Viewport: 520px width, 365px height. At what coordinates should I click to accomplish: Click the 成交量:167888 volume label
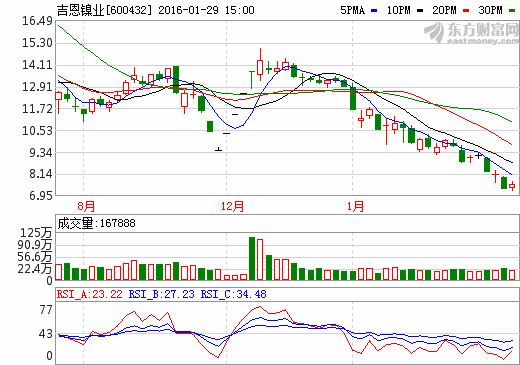(96, 223)
